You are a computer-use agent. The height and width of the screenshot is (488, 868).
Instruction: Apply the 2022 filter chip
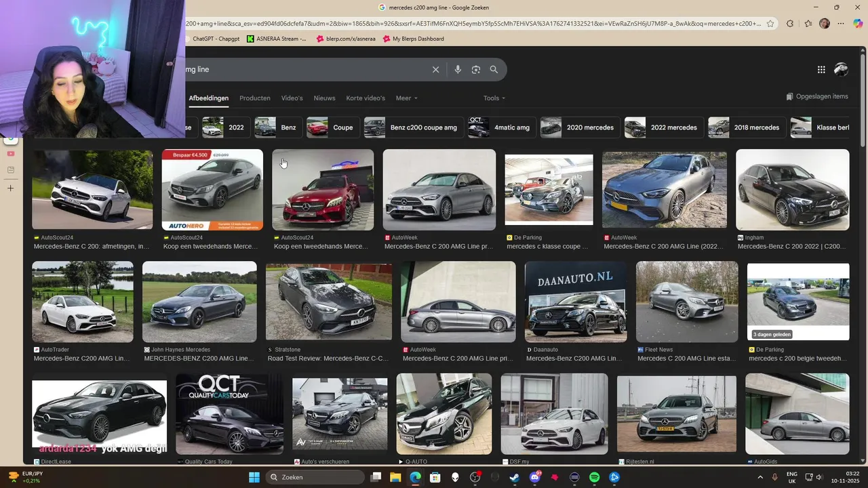226,127
